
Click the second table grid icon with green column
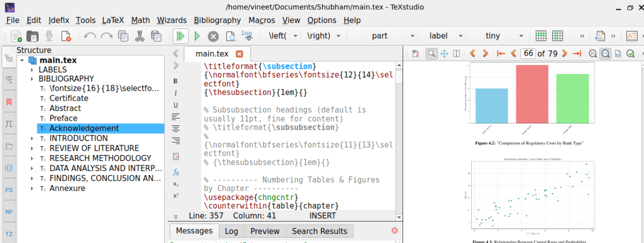558,36
